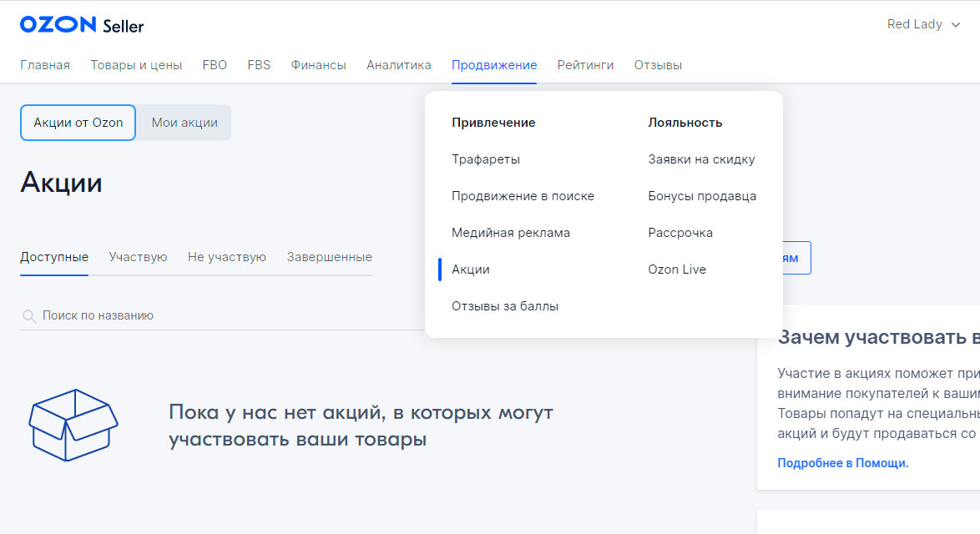Click the search magnifier icon
Screen dimensions: 980x534
(x=28, y=316)
